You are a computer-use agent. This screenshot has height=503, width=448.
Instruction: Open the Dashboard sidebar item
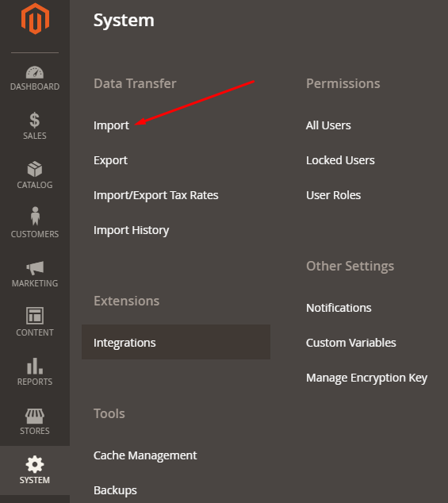tap(35, 79)
